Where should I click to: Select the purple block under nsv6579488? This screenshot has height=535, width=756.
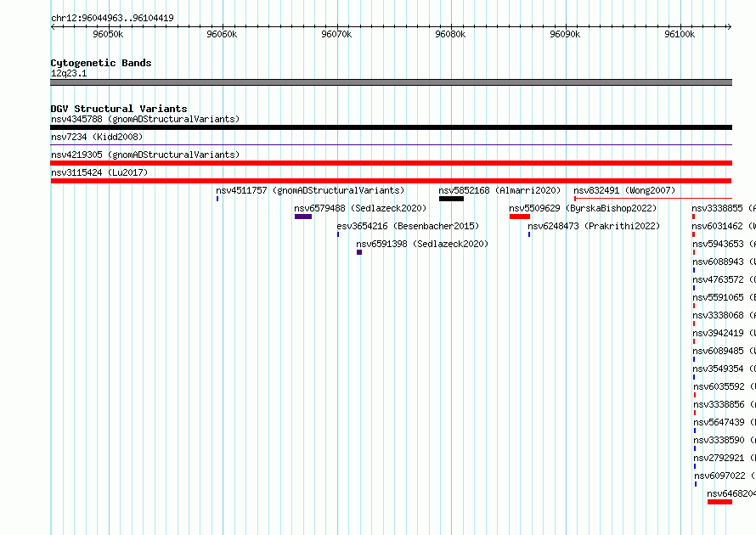point(303,217)
